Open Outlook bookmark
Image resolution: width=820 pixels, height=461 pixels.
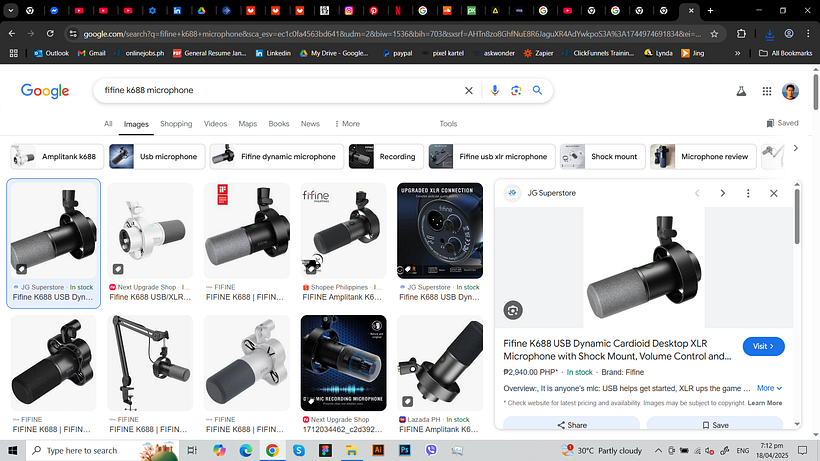pos(51,53)
